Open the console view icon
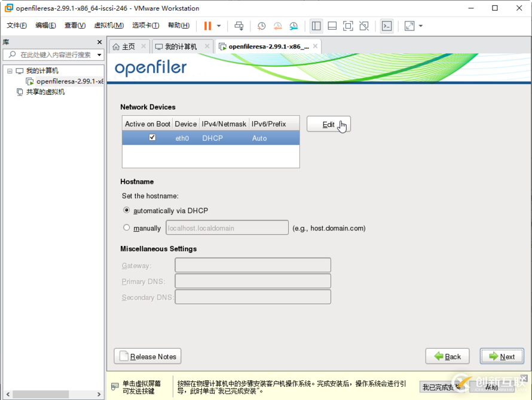The height and width of the screenshot is (400, 532). tap(387, 26)
